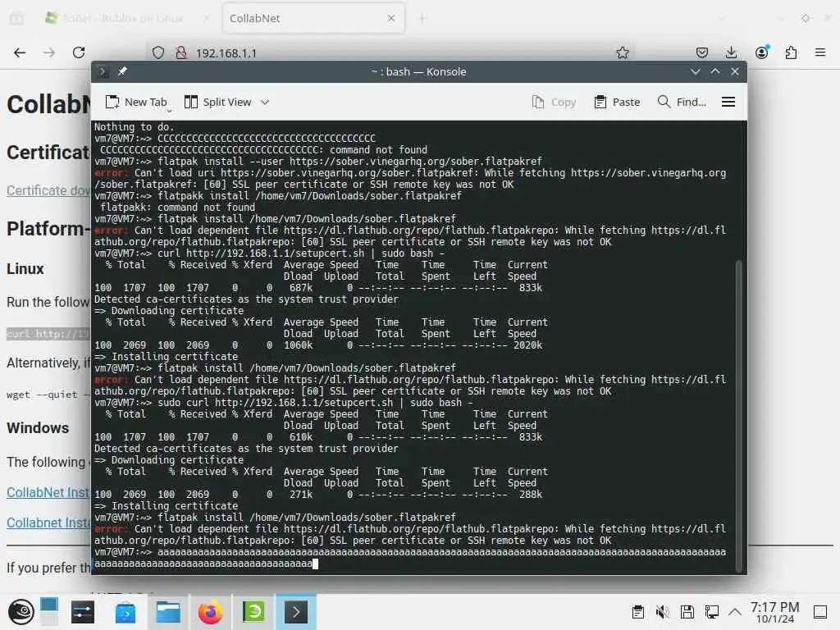Open a new Firefox tab with plus

(422, 19)
